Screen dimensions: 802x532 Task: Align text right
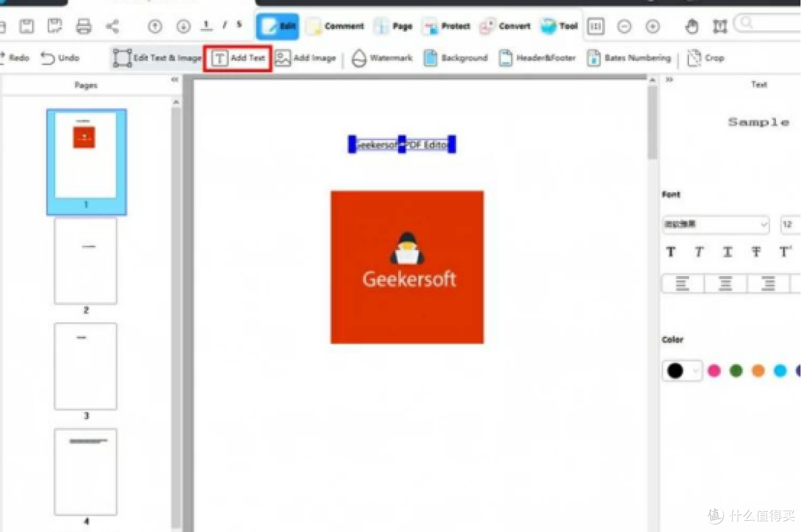click(x=769, y=283)
